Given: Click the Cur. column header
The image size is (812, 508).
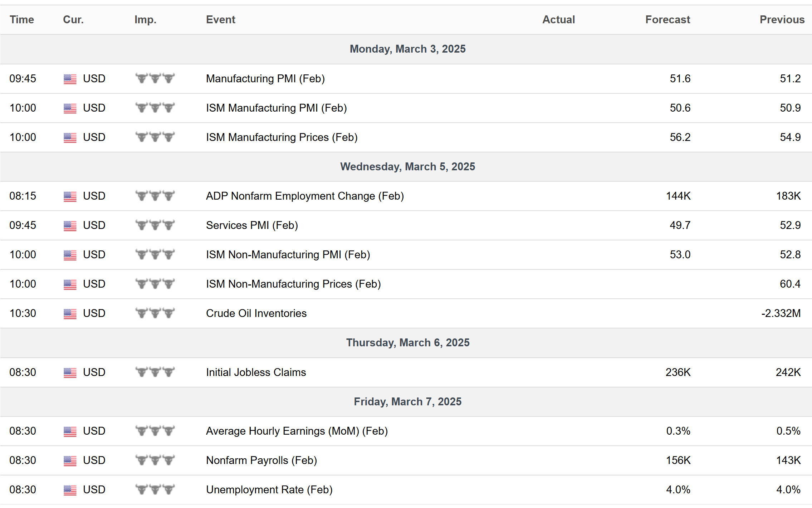Looking at the screenshot, I should coord(73,20).
